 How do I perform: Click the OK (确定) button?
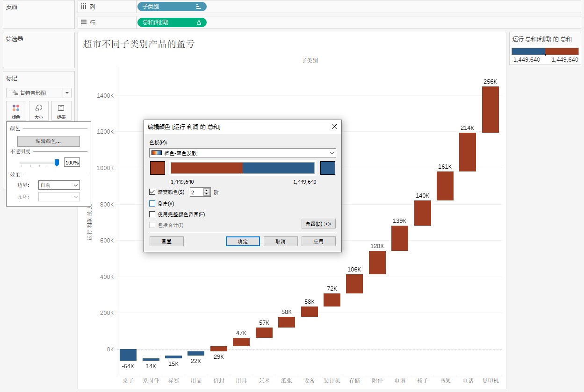[243, 241]
